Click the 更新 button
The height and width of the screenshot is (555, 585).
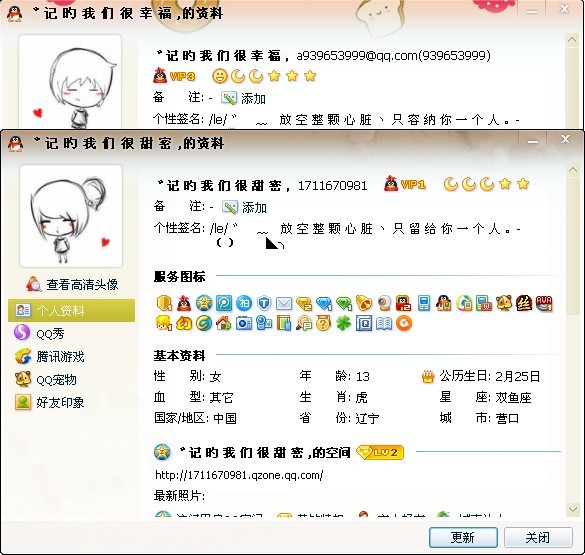pos(463,537)
